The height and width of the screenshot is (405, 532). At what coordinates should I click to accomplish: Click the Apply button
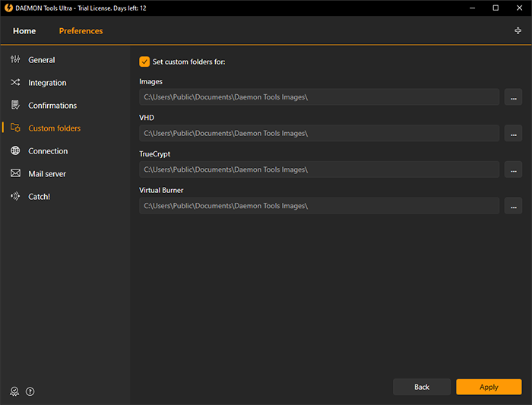[x=489, y=387]
